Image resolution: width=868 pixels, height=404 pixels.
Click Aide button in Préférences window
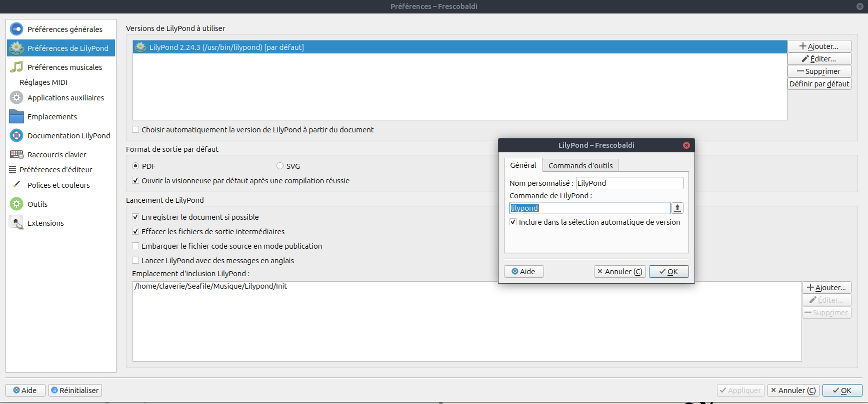point(25,390)
